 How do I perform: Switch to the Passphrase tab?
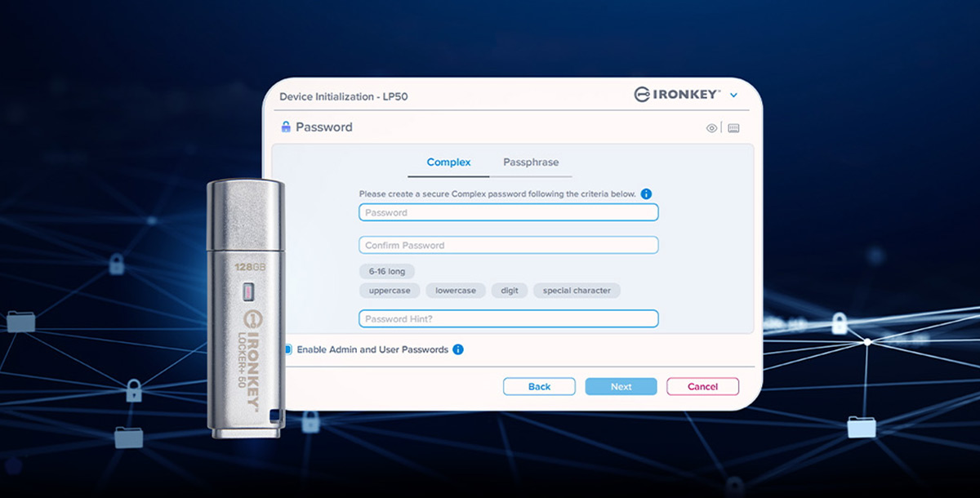[531, 162]
